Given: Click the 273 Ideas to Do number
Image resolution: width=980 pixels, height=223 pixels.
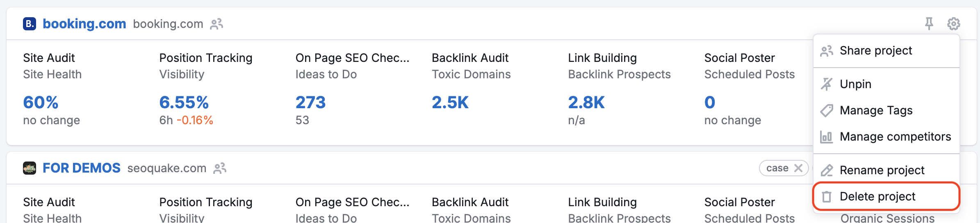Looking at the screenshot, I should coord(310,102).
